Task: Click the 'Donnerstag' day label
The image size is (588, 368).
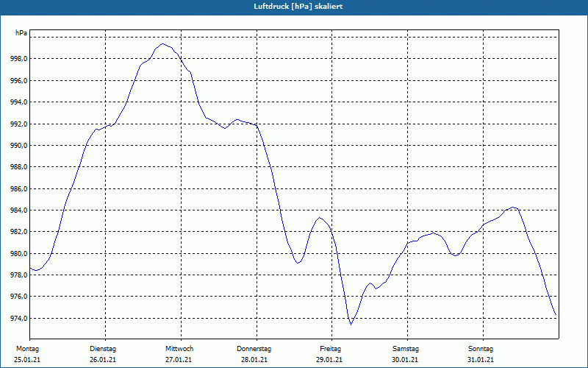Action: point(254,349)
